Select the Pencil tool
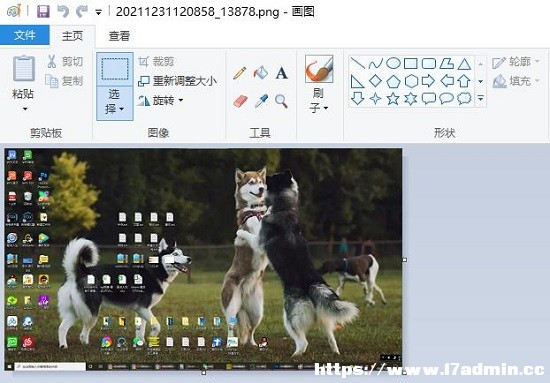This screenshot has height=383, width=550. [x=240, y=73]
